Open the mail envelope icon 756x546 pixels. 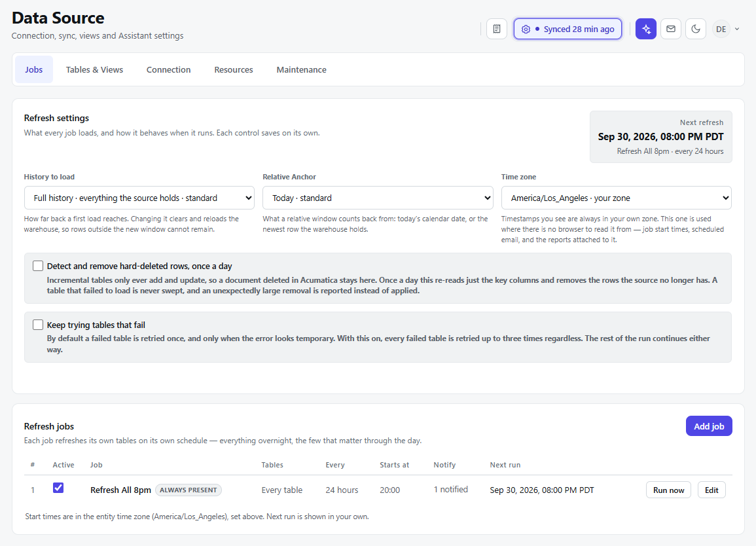click(x=671, y=29)
